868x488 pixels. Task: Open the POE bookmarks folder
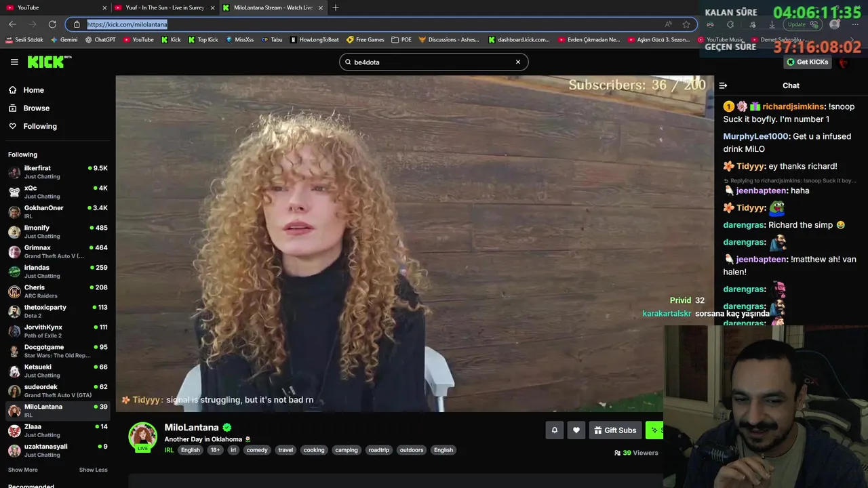point(401,40)
